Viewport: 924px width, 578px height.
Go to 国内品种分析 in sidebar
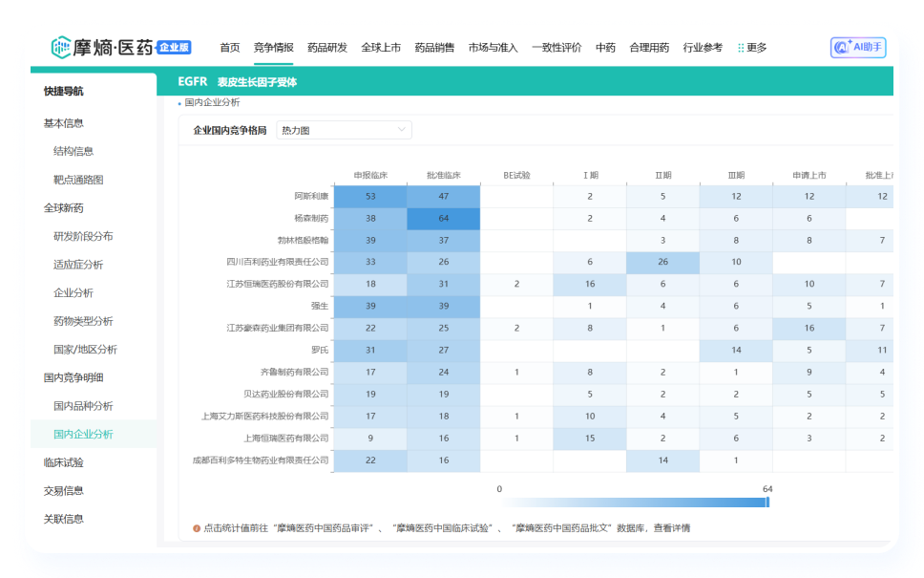83,406
